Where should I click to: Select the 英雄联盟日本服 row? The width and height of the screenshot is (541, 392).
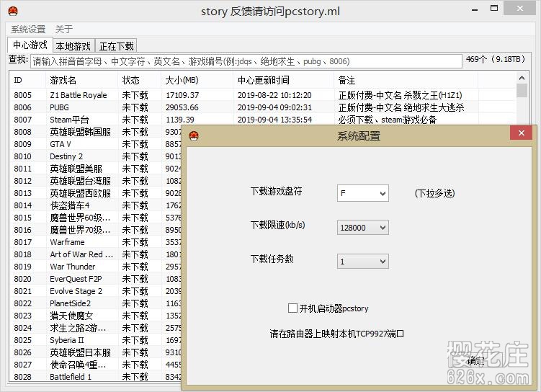click(x=96, y=352)
